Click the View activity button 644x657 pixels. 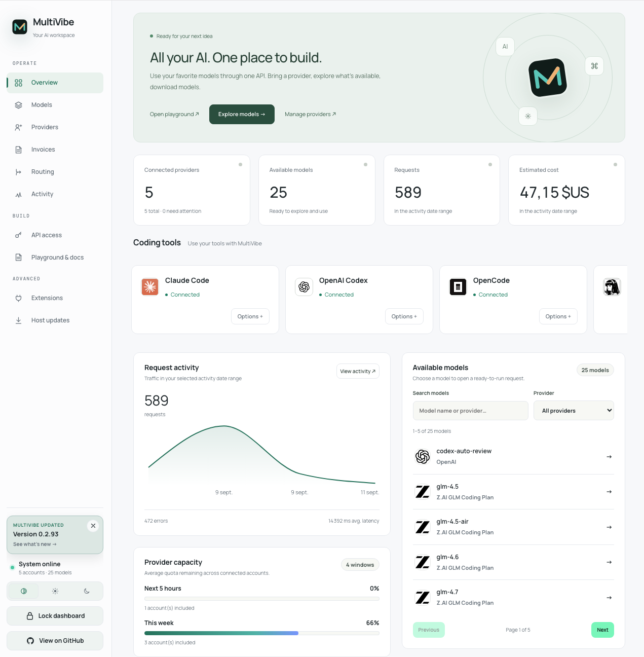coord(358,371)
